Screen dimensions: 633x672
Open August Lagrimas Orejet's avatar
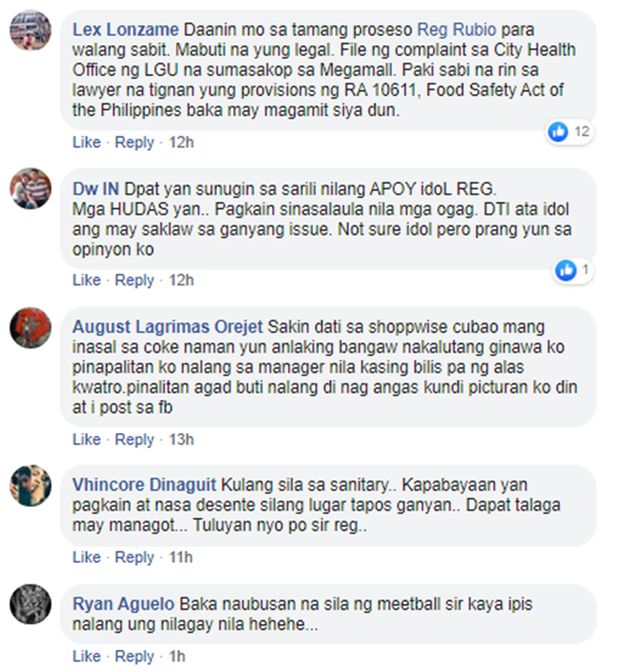click(30, 328)
